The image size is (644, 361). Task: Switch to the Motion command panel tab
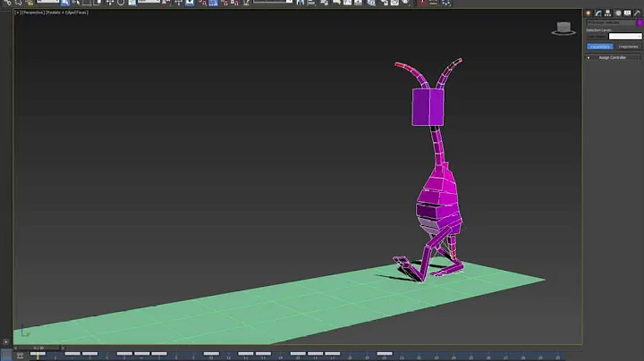pos(618,13)
